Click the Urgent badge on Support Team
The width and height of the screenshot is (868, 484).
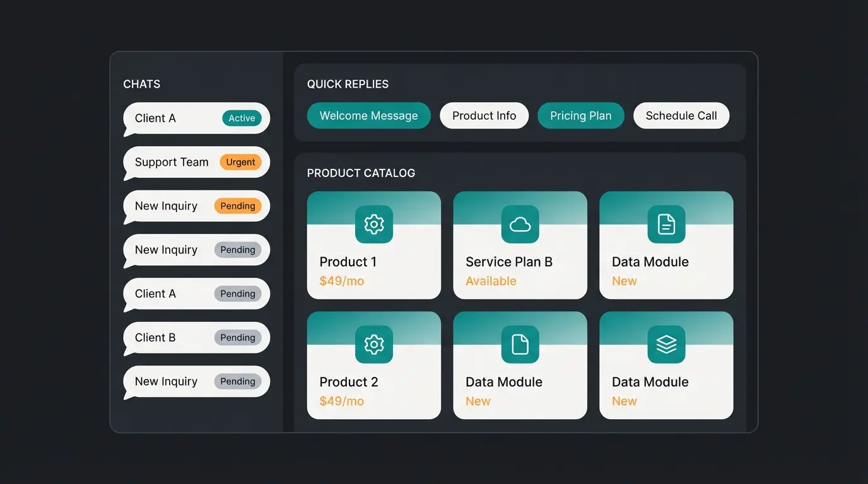(240, 162)
